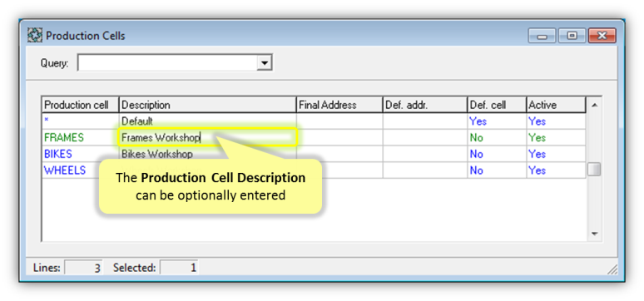
Task: Click the Active column header
Action: 556,105
